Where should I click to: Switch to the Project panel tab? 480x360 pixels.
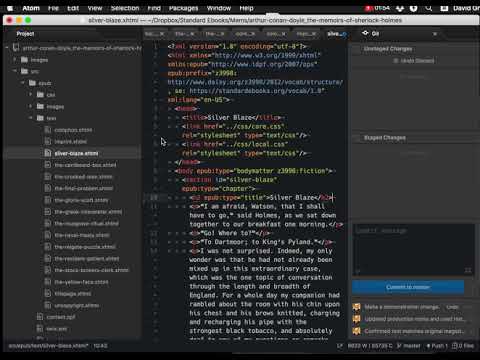coord(25,34)
